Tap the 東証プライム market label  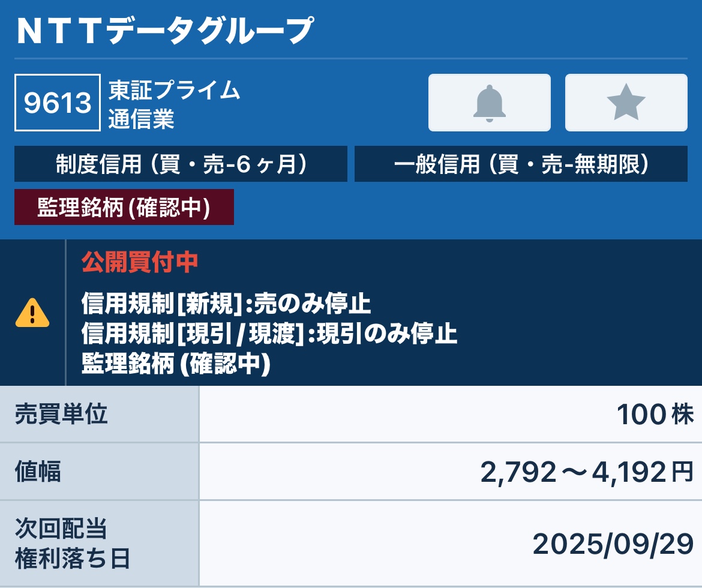tap(174, 89)
